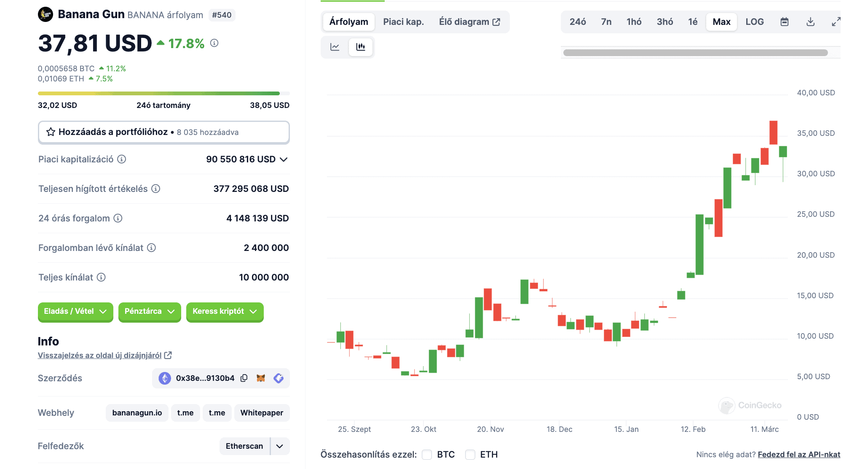
Task: Open the price change info icon
Action: [x=214, y=43]
